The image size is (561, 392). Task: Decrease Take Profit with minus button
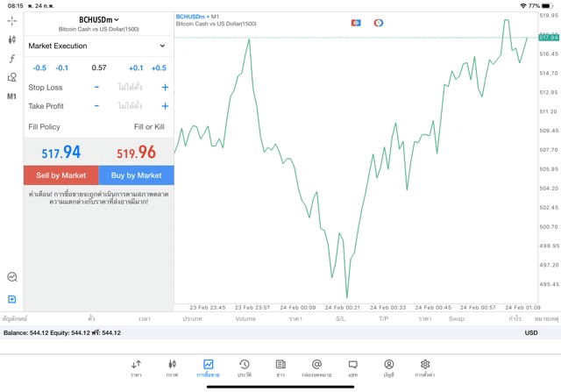(96, 106)
